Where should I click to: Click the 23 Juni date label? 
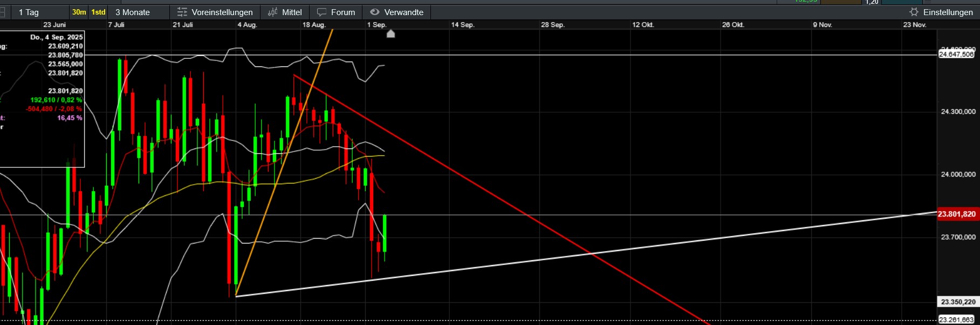pos(54,25)
